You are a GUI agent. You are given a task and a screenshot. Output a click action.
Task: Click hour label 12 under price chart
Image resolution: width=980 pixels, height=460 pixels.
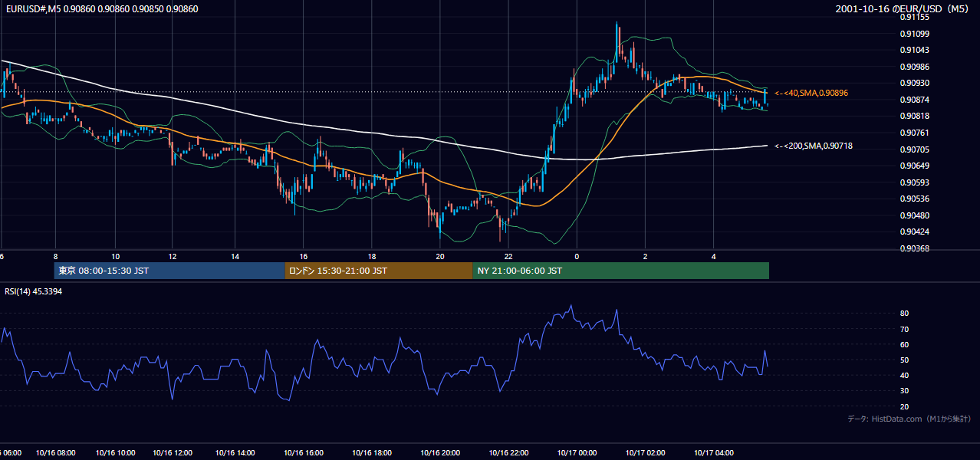pos(173,256)
